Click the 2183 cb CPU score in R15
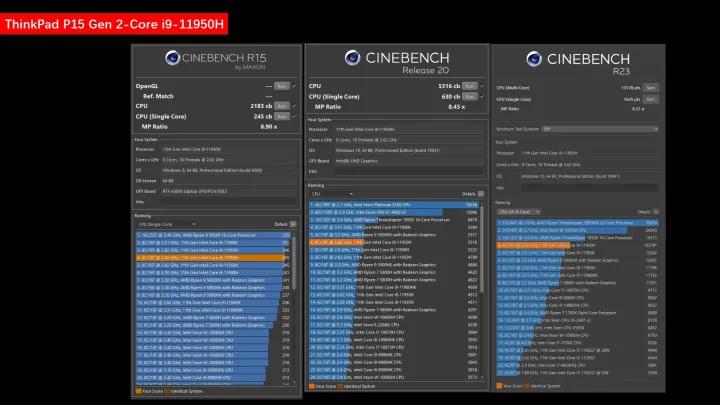This screenshot has height=405, width=720. point(261,106)
